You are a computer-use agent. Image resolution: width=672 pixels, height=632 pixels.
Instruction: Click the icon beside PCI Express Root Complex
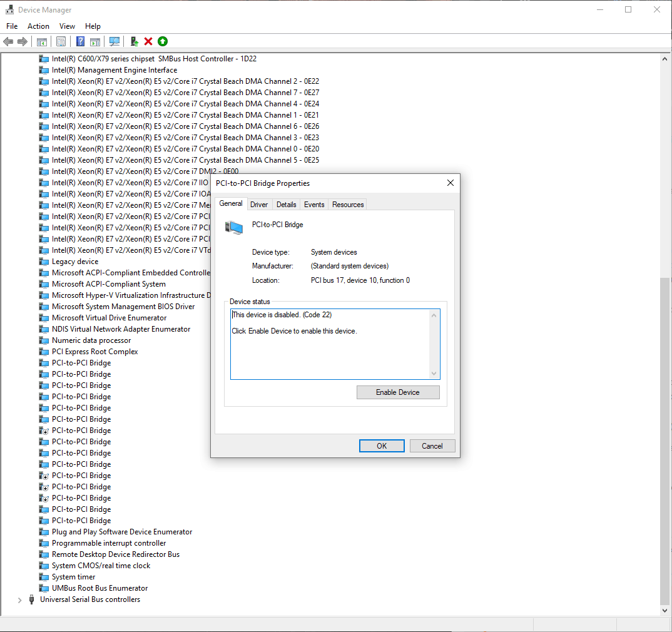[44, 351]
